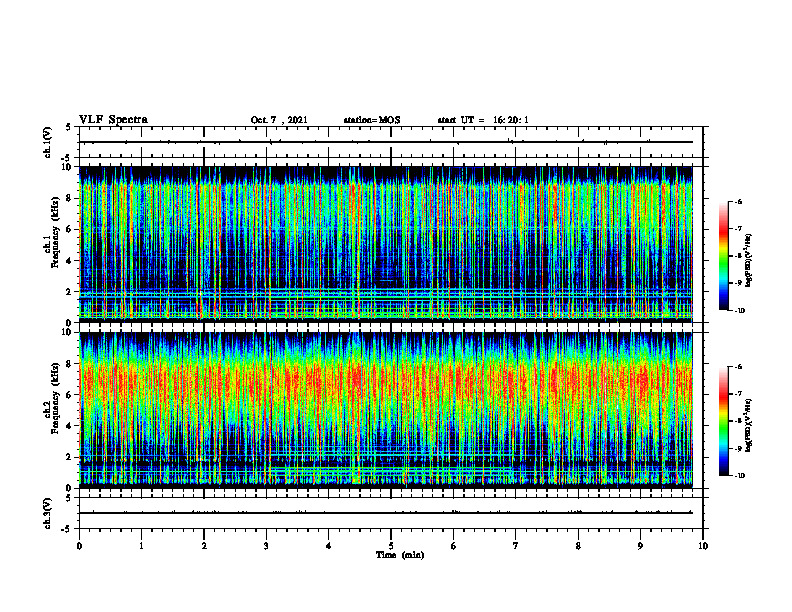Click the "4" kHz tick on ch.2 axis
The image size is (792, 612).
69,426
